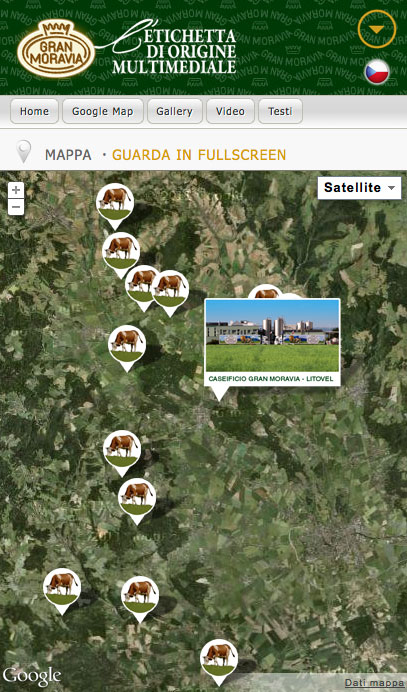This screenshot has height=692, width=407.
Task: Zoom out the map with minus button
Action: [16, 207]
